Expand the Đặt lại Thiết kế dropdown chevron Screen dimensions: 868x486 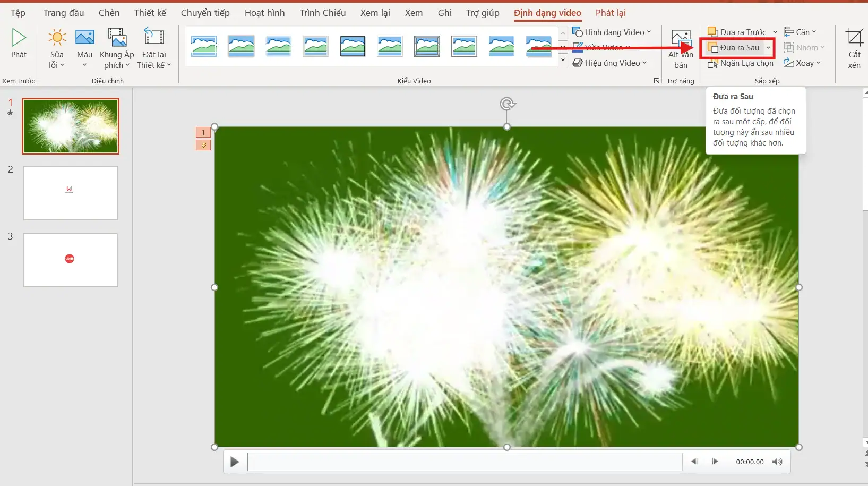click(x=169, y=65)
